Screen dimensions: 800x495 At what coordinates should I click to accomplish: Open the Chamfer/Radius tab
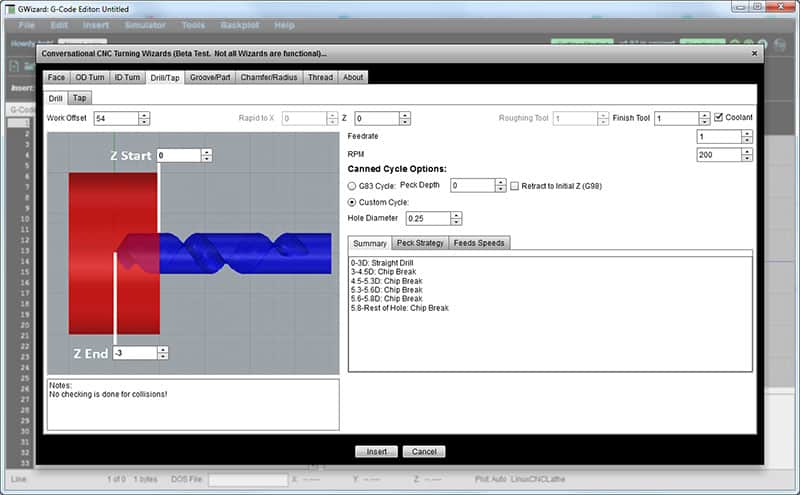pyautogui.click(x=269, y=78)
